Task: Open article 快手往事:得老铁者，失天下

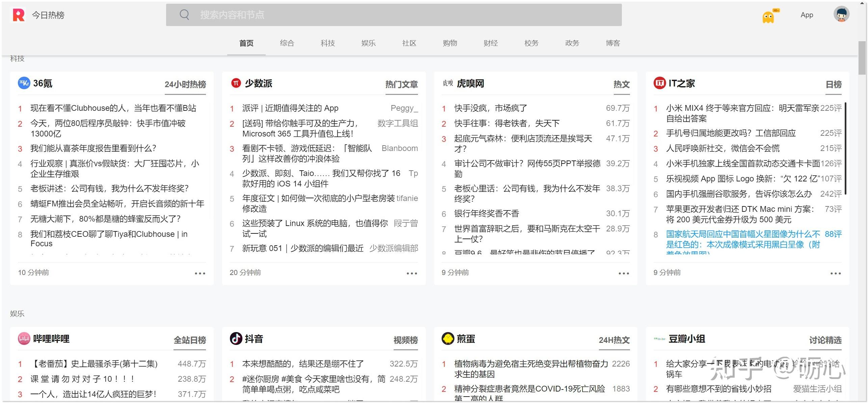Action: point(507,123)
